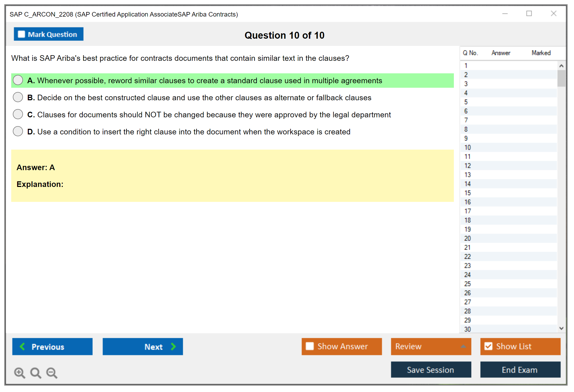Screen dimensions: 574x392
Task: Toggle the Show Answer checkbox
Action: click(x=310, y=346)
